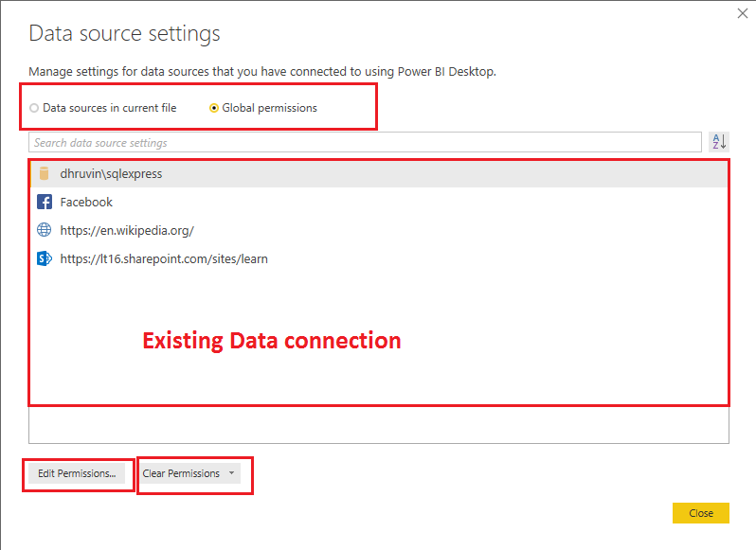Click the SQL database icon beside dhruvin\sqlexpress
This screenshot has height=550, width=756.
44,173
